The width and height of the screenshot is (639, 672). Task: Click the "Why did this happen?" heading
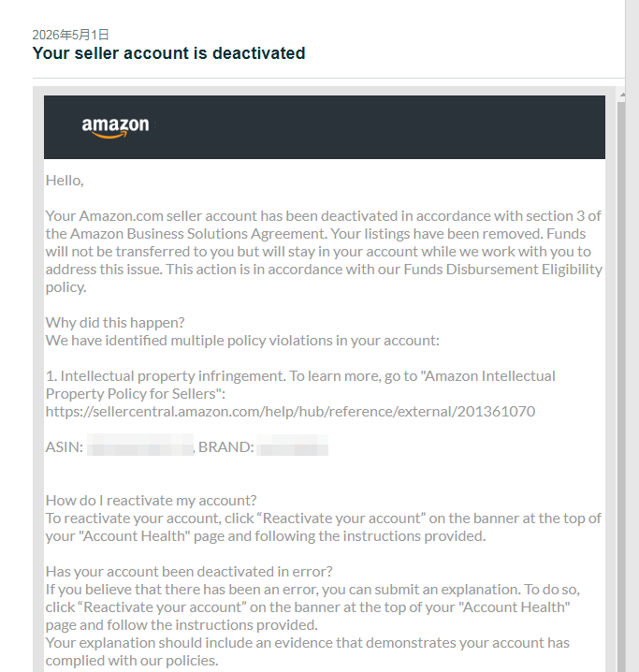click(x=115, y=322)
